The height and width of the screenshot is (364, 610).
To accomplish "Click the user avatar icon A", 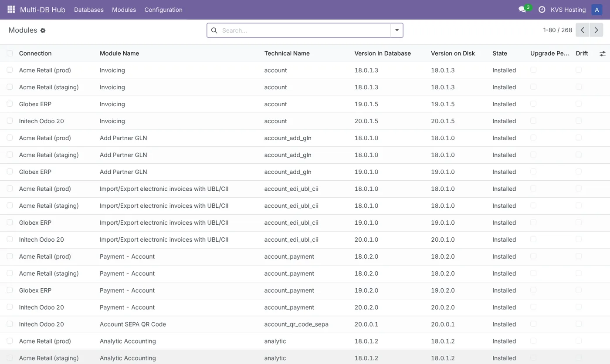I will (x=597, y=10).
